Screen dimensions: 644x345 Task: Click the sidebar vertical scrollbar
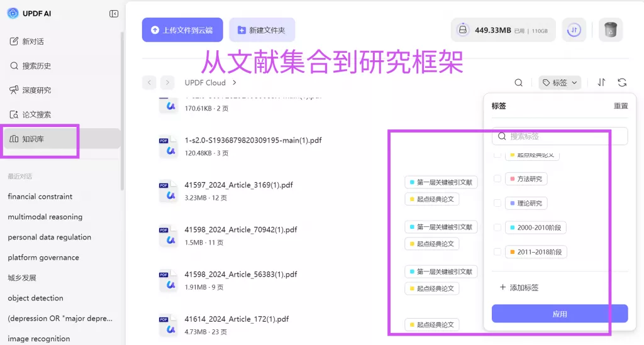point(122,111)
